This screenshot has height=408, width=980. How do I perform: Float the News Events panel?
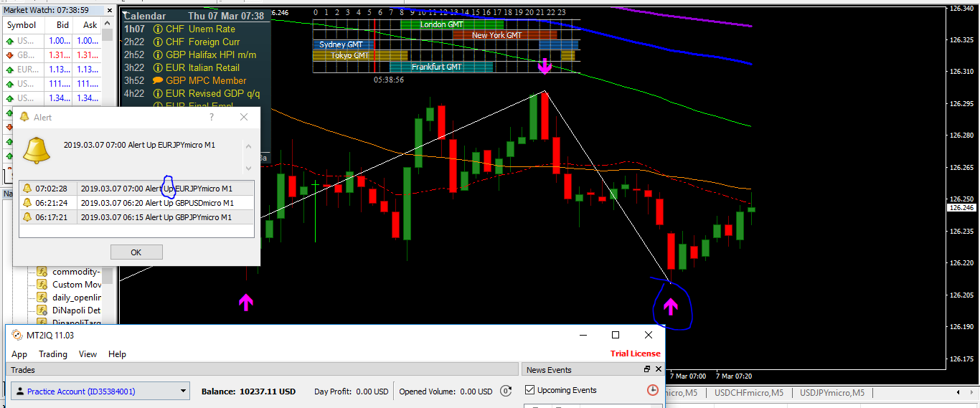pos(646,369)
